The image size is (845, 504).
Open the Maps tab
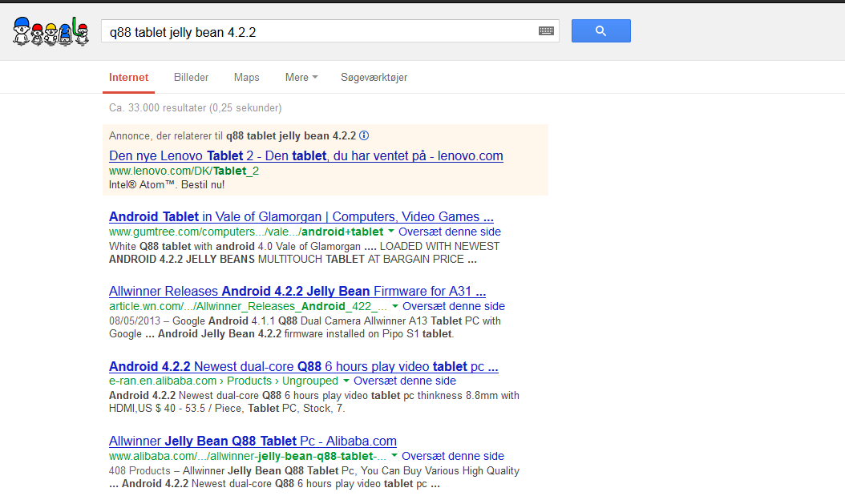[x=246, y=78]
